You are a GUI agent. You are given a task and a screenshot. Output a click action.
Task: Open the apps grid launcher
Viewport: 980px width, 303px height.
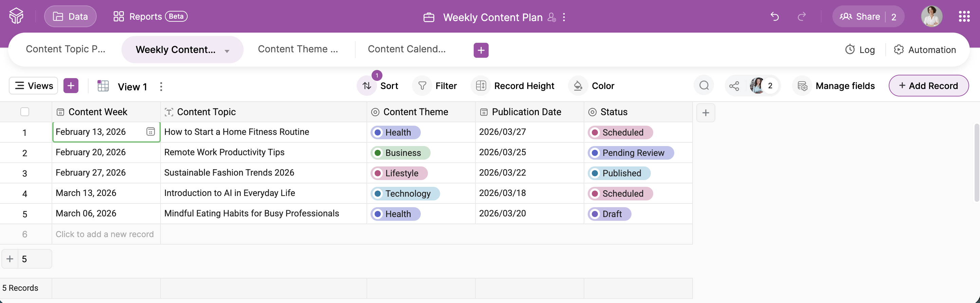click(964, 17)
